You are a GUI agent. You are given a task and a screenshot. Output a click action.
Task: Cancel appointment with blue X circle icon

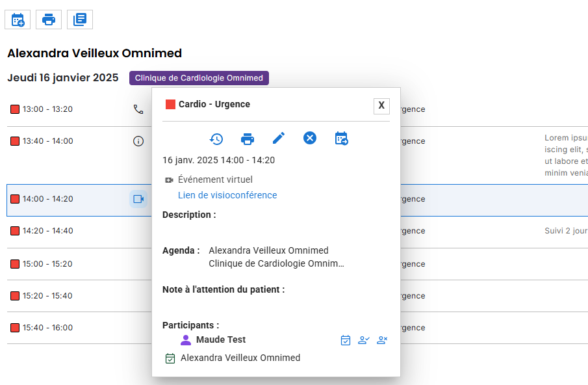click(310, 138)
